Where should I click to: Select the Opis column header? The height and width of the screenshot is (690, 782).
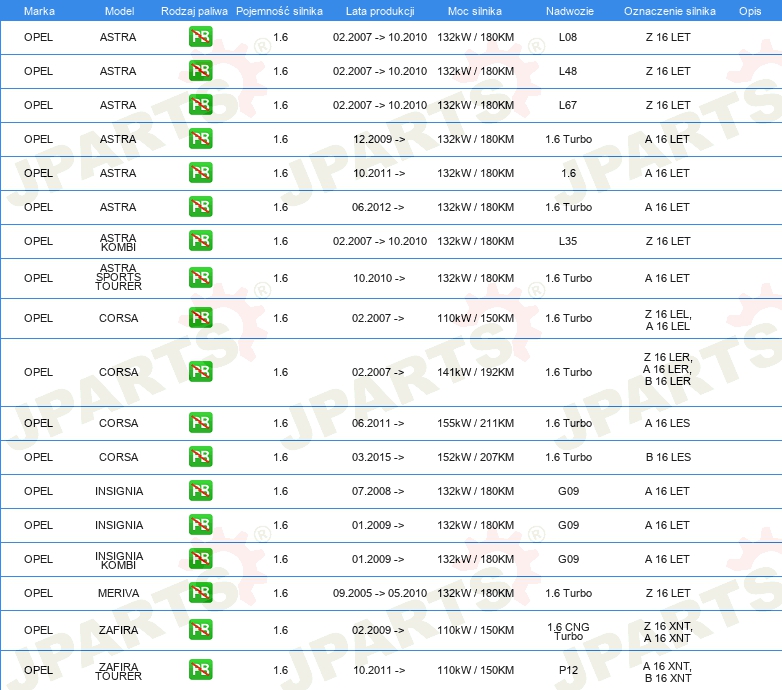click(x=750, y=11)
